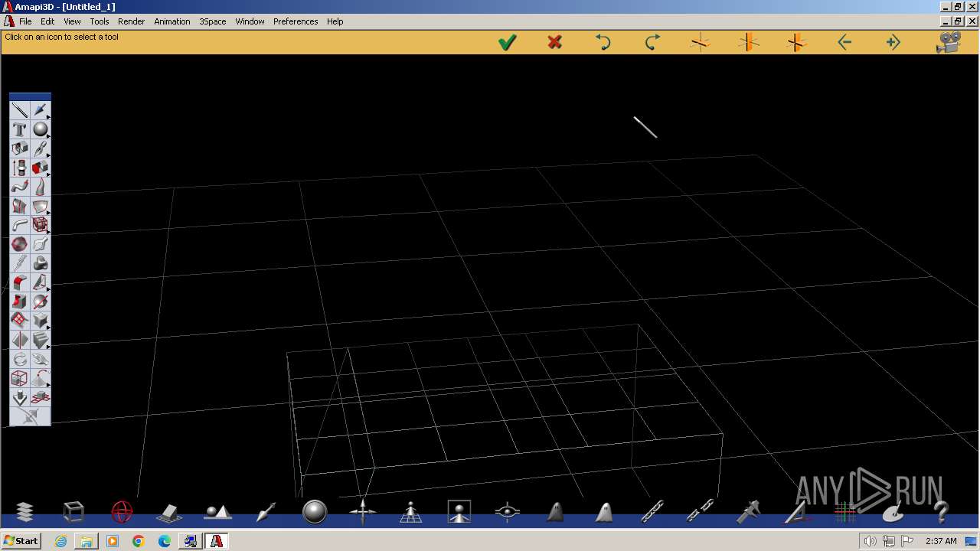Open the Help menu

pos(335,21)
